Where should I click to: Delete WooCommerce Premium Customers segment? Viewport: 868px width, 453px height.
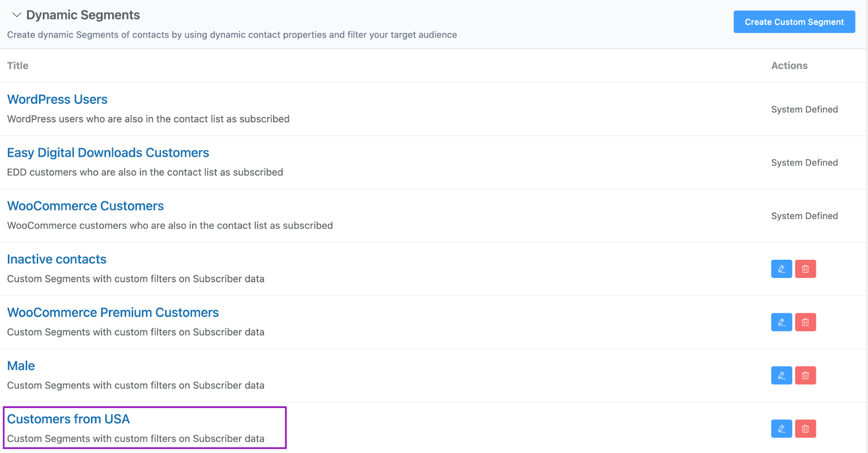[805, 322]
